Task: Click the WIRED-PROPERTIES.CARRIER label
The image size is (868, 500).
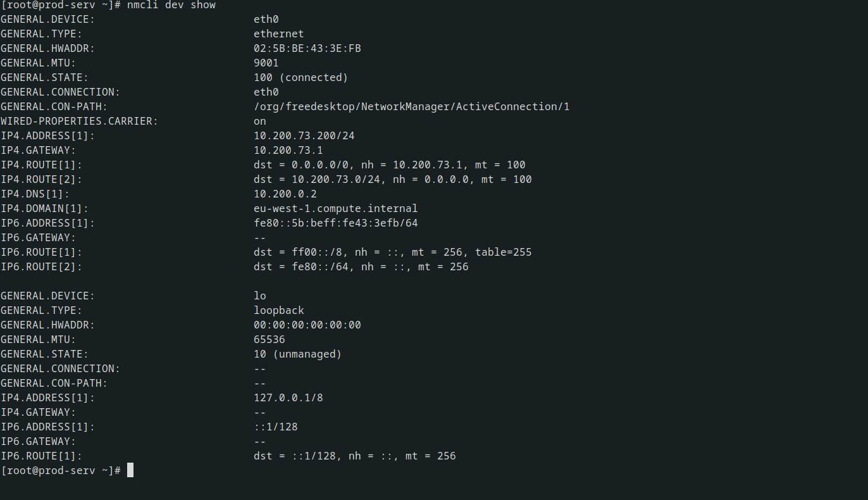Action: pyautogui.click(x=79, y=122)
